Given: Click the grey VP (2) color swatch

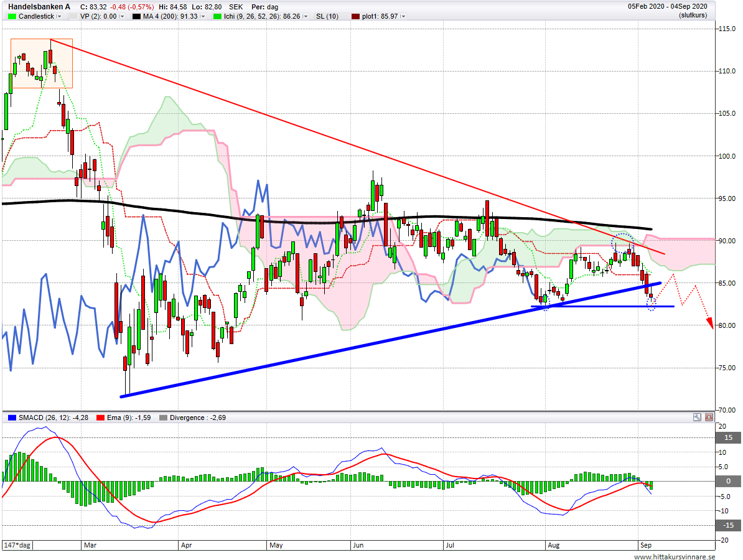Looking at the screenshot, I should (x=73, y=16).
